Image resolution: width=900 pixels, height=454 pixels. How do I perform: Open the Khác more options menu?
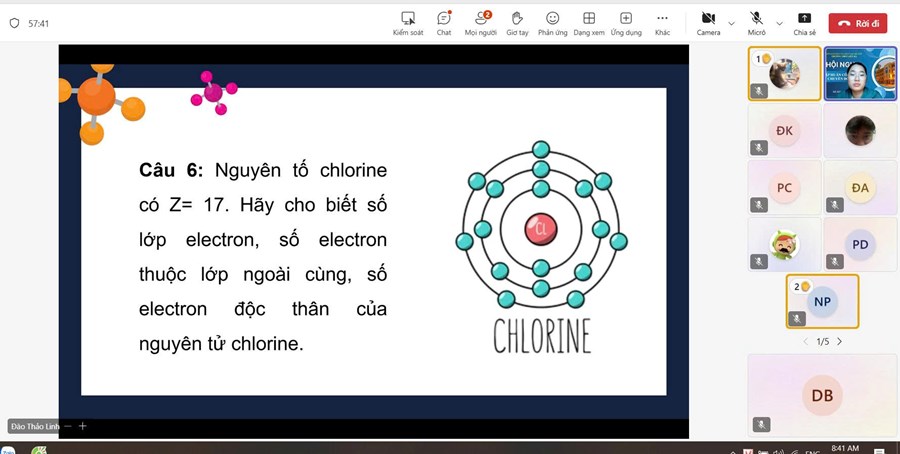[x=662, y=23]
